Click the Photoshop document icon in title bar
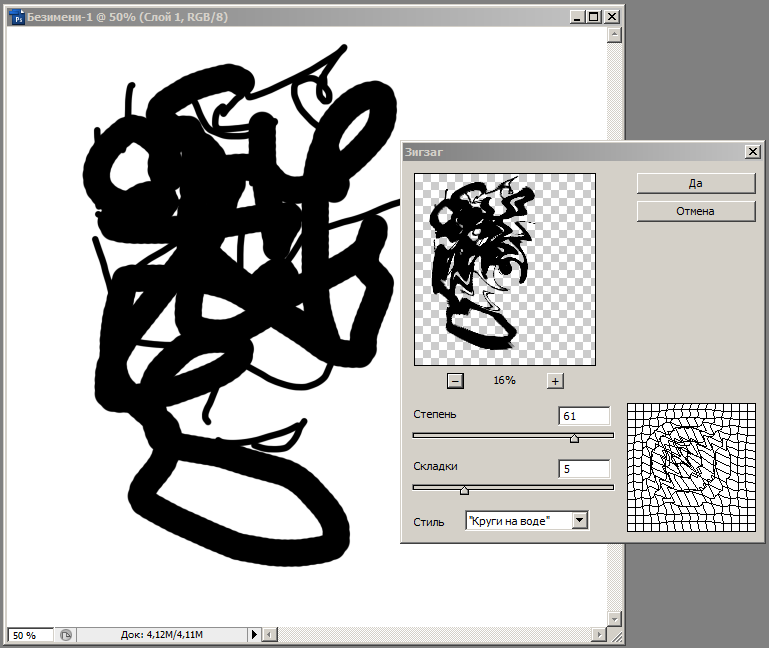The width and height of the screenshot is (769, 648). click(17, 17)
